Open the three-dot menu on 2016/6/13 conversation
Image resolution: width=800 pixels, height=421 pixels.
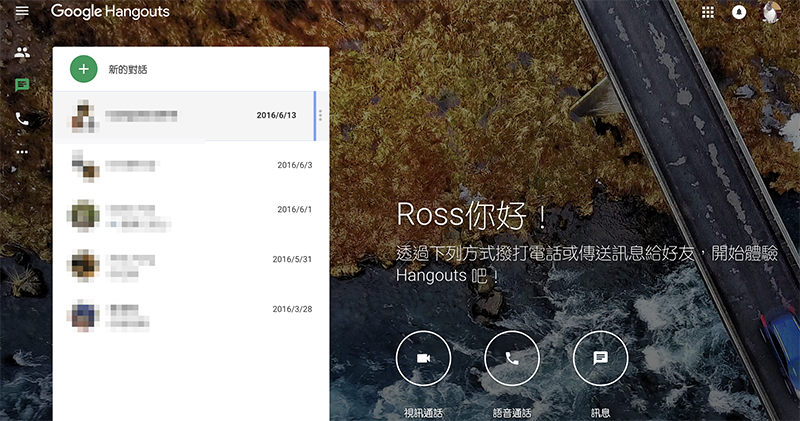click(x=320, y=115)
